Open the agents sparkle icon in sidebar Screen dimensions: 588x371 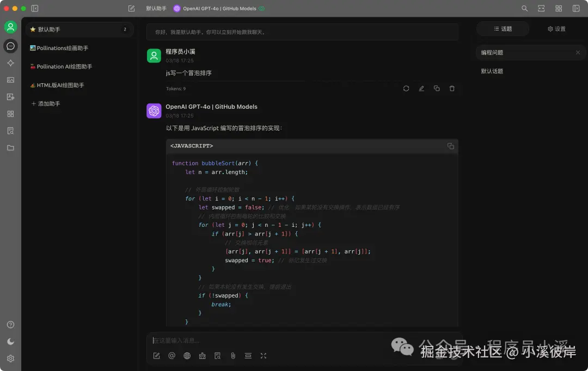10,63
